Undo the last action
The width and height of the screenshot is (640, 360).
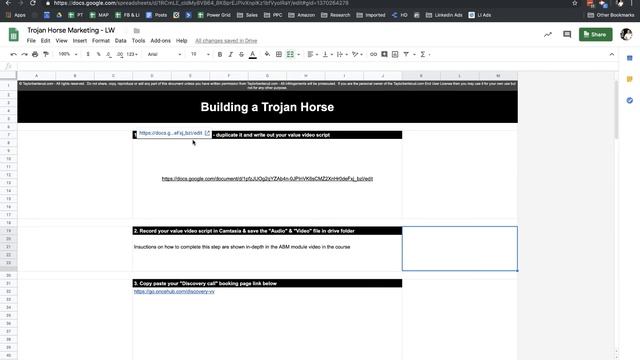point(13,54)
